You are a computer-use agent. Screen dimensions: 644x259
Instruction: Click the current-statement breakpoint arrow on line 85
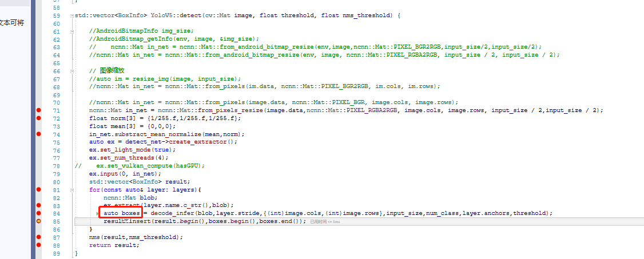(x=39, y=221)
